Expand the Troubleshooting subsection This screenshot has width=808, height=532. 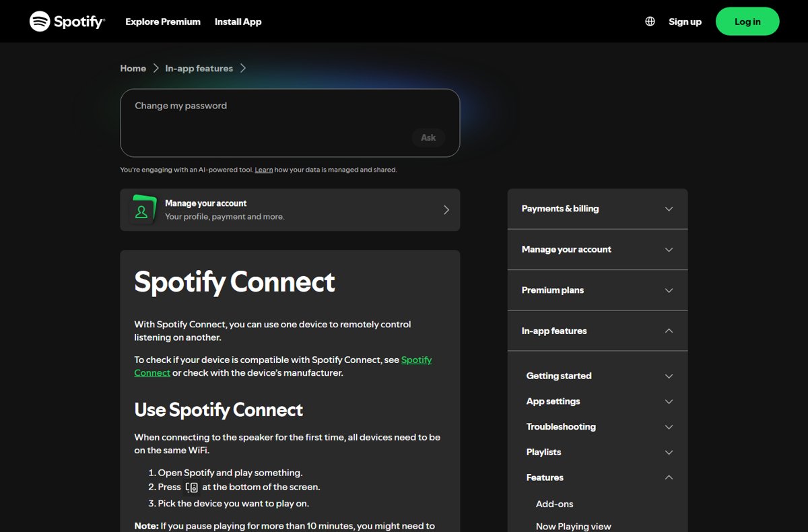point(599,427)
